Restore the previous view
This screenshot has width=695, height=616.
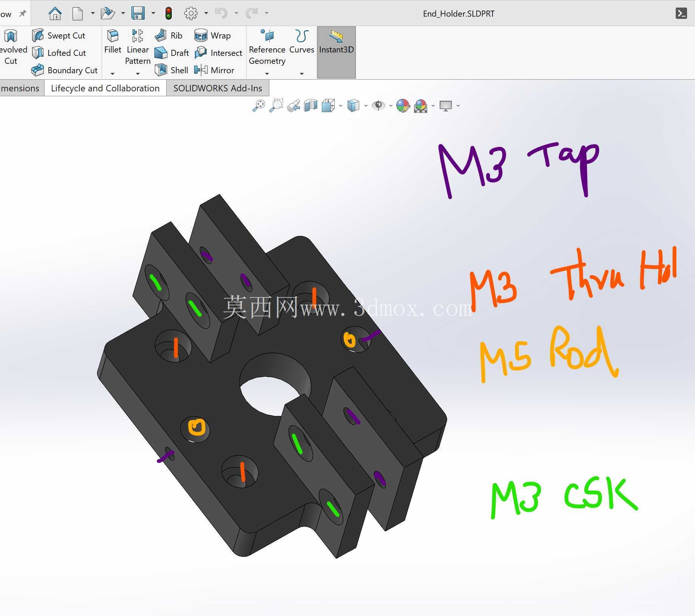click(293, 106)
